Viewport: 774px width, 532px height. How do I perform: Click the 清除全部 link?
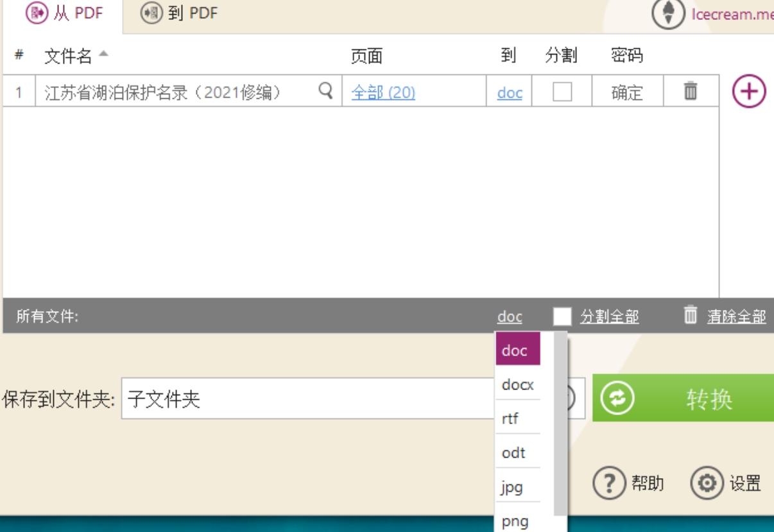pyautogui.click(x=737, y=316)
